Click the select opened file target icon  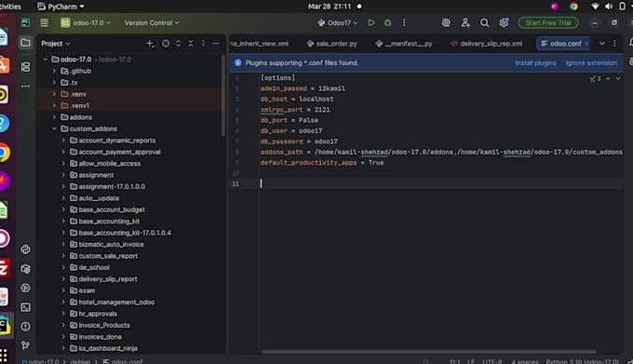tap(166, 44)
